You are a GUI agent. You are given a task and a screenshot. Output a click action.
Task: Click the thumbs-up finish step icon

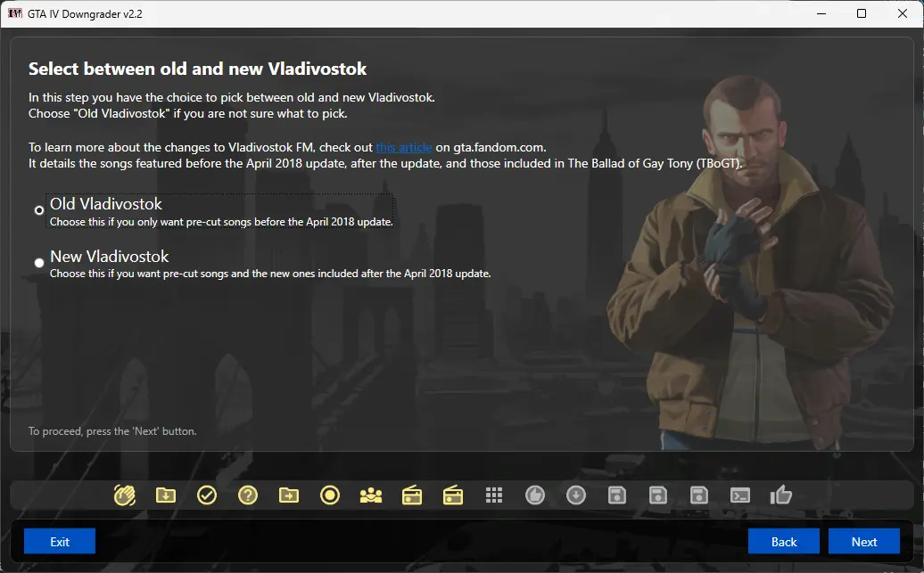780,495
